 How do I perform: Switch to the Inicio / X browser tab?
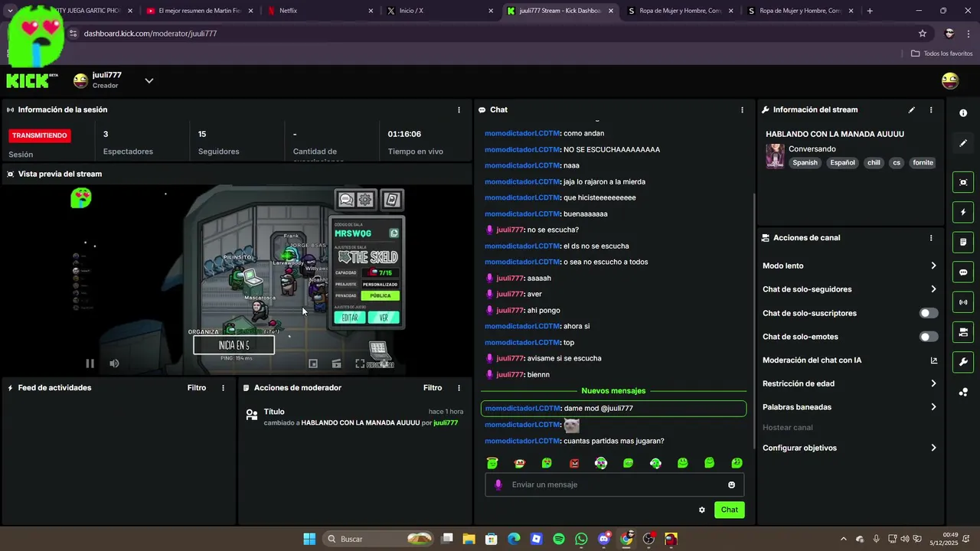pos(440,11)
